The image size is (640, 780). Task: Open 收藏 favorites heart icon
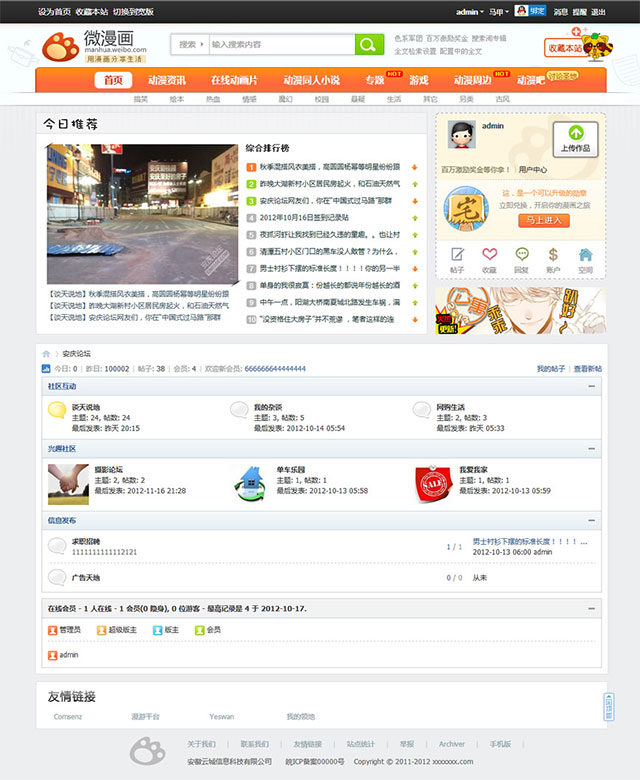coord(489,255)
